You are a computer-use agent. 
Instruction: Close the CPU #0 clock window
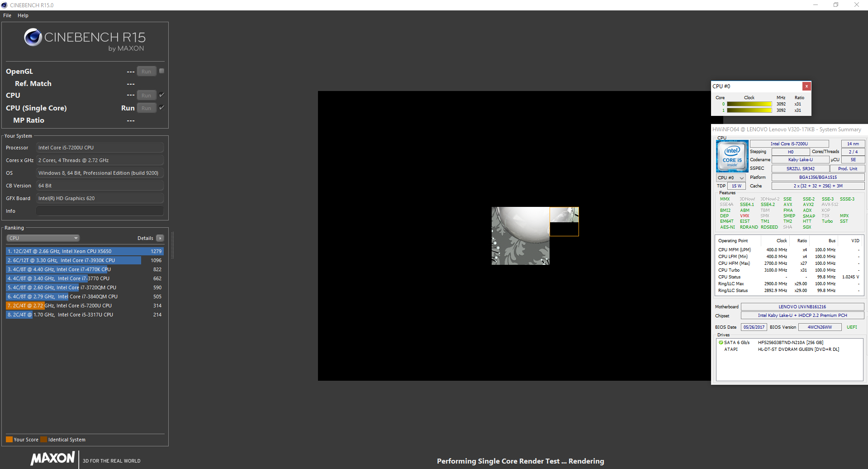[x=806, y=86]
